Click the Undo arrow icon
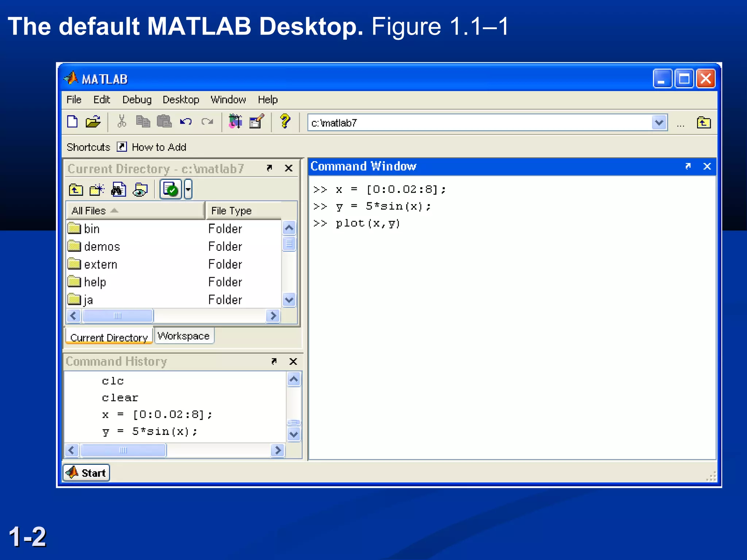747x560 pixels. click(186, 121)
